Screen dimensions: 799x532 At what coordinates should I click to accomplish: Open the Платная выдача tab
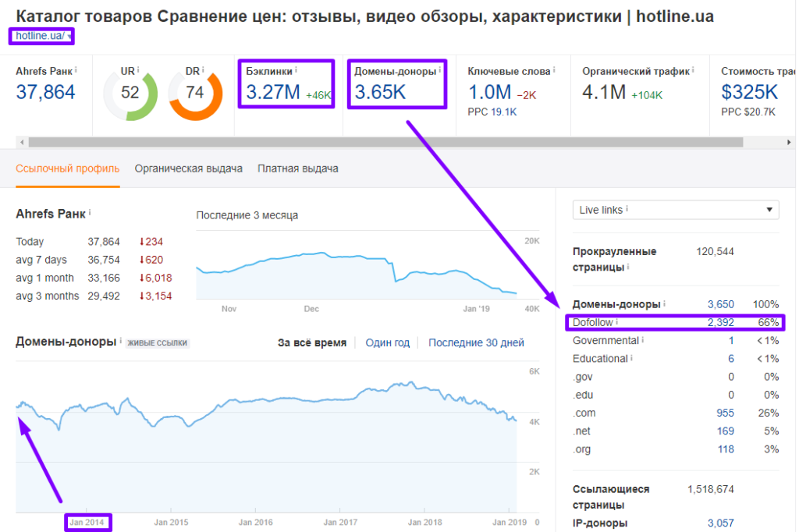coord(297,168)
